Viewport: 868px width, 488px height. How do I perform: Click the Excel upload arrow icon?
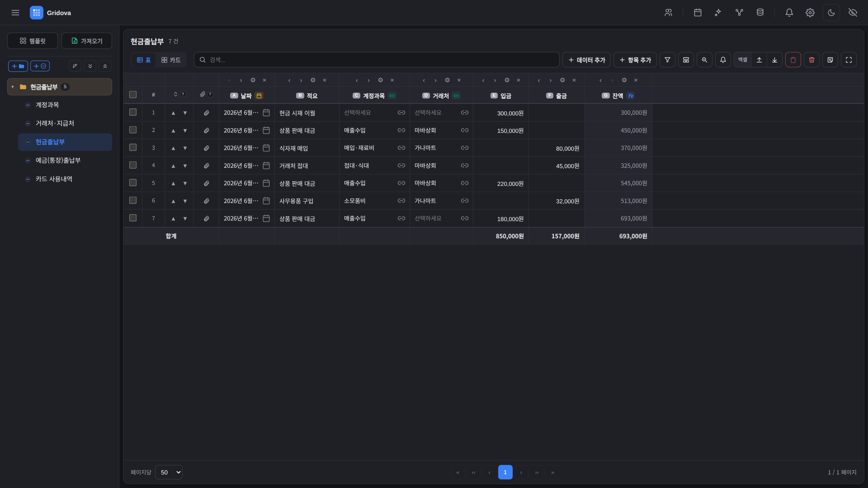click(759, 60)
